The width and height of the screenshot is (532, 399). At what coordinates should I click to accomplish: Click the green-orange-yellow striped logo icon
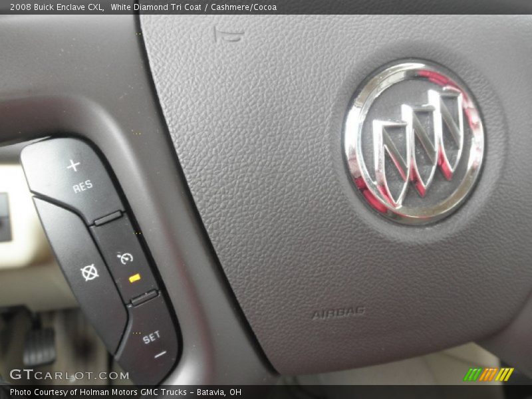[489, 374]
